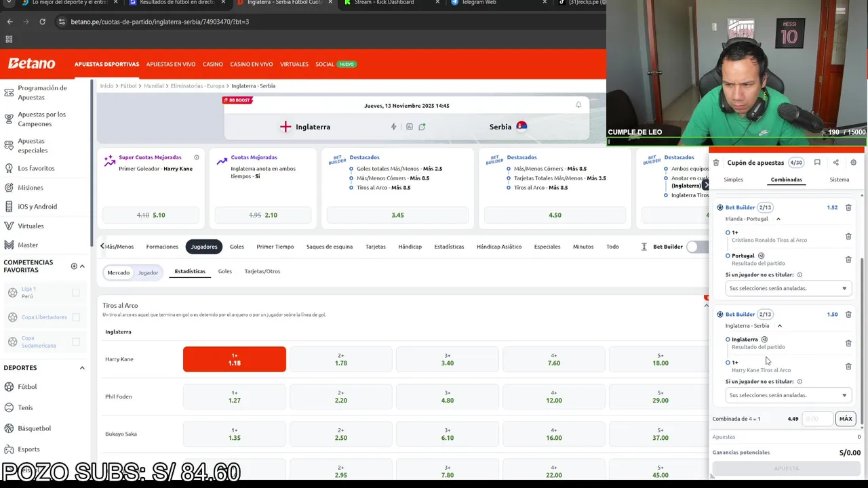
Task: Open Básquetbol in the Deportes list
Action: (34, 428)
